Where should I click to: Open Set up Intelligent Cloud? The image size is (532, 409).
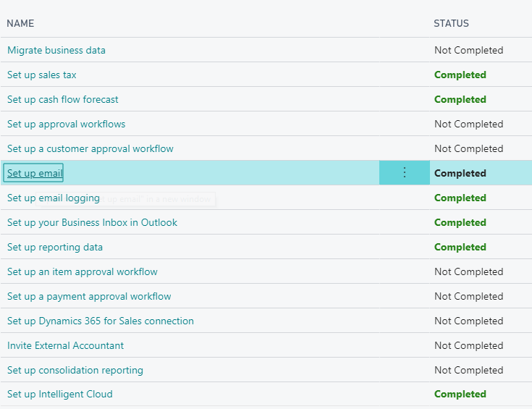pyautogui.click(x=59, y=394)
